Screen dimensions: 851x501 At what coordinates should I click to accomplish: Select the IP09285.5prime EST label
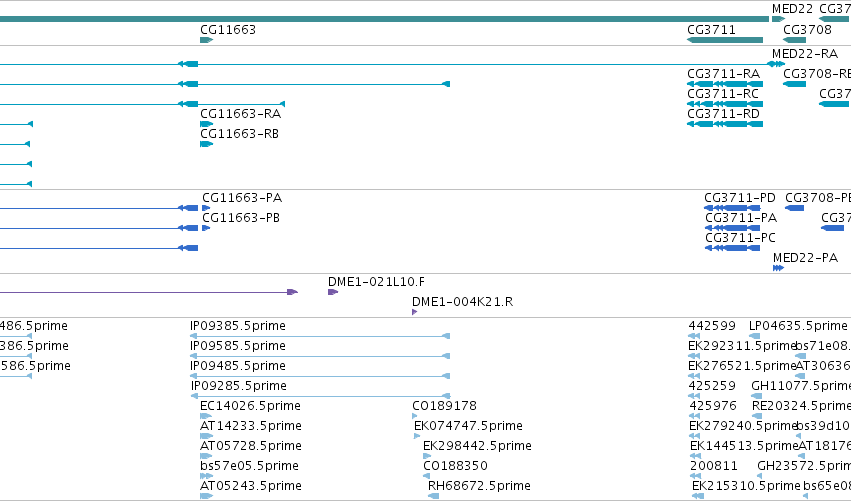[x=239, y=386]
